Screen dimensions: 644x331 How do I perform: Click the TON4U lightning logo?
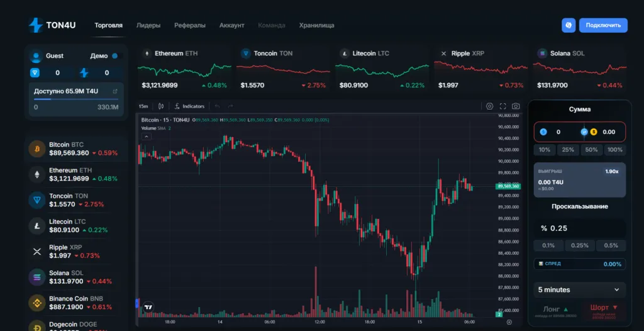(36, 25)
